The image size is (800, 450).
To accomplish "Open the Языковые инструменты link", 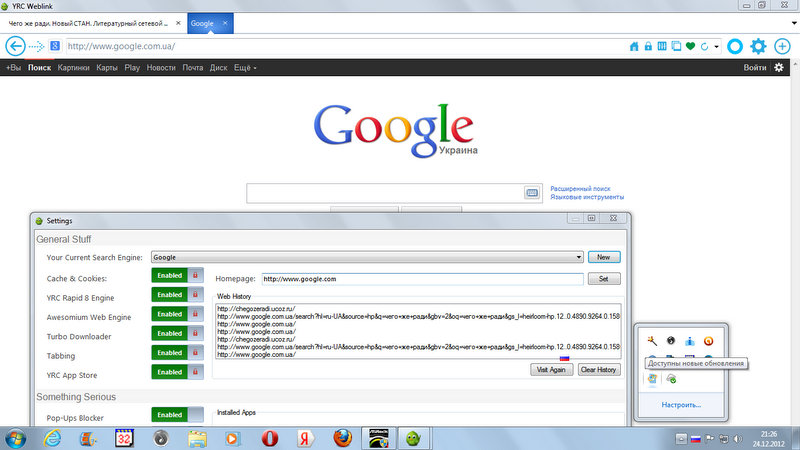I will pyautogui.click(x=587, y=197).
